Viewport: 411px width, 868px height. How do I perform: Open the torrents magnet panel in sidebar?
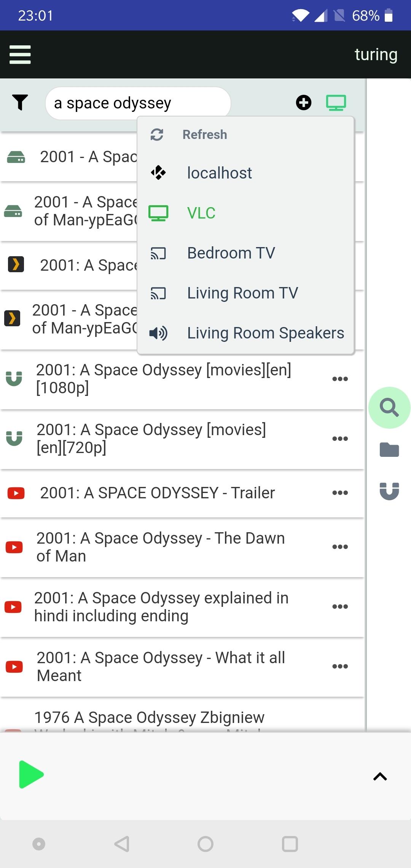click(389, 491)
